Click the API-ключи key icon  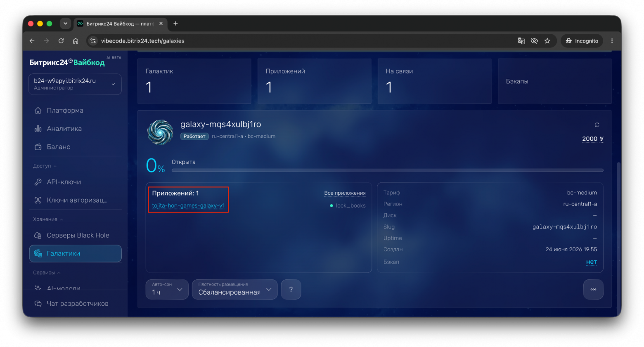point(38,182)
